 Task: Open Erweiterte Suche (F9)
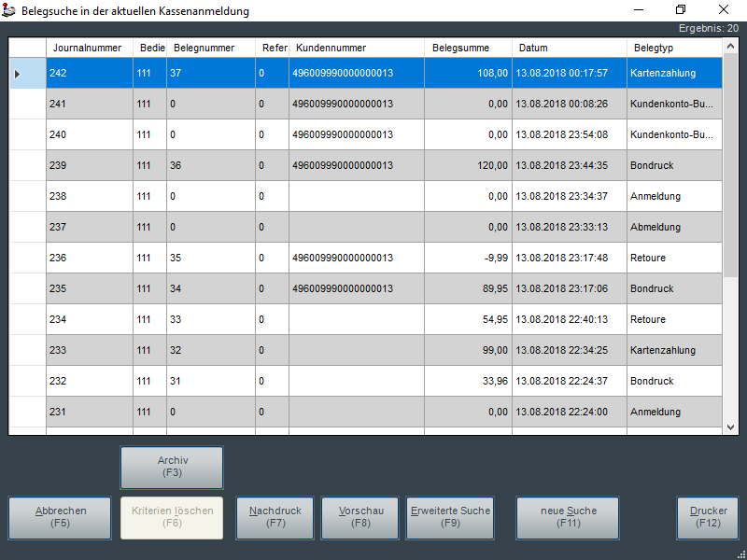(450, 517)
